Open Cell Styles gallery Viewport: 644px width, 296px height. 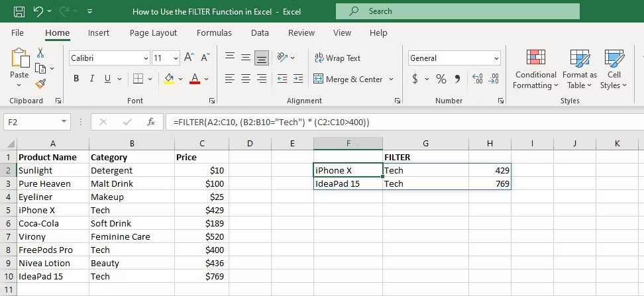click(614, 69)
